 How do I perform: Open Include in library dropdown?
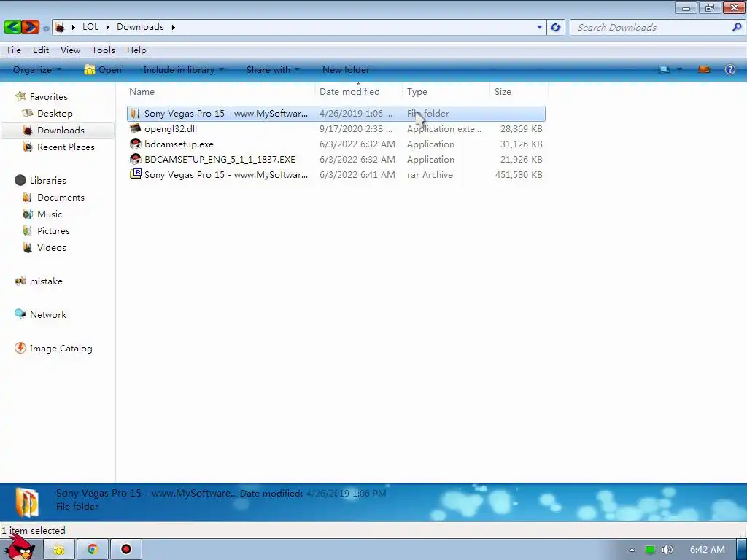point(183,69)
